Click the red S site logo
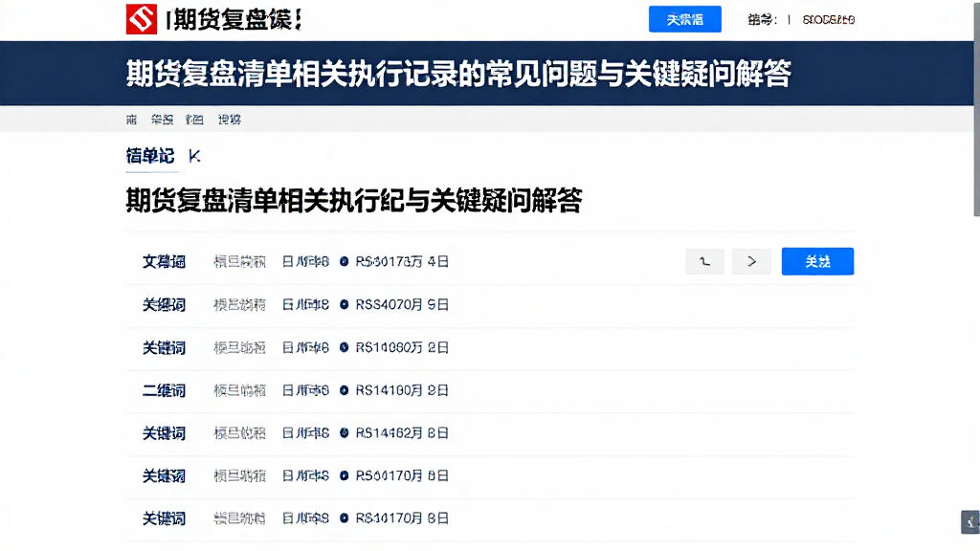980x551 pixels. click(x=142, y=19)
